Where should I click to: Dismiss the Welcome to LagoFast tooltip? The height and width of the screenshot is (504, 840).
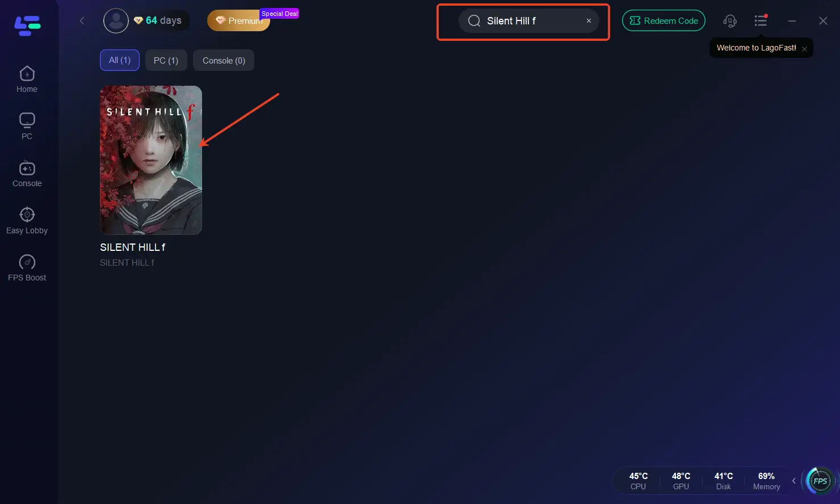click(x=804, y=49)
